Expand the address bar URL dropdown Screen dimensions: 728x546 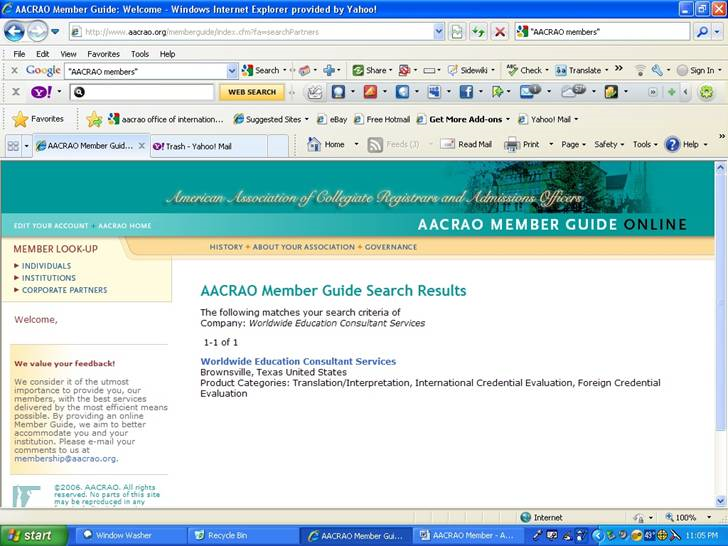point(439,32)
